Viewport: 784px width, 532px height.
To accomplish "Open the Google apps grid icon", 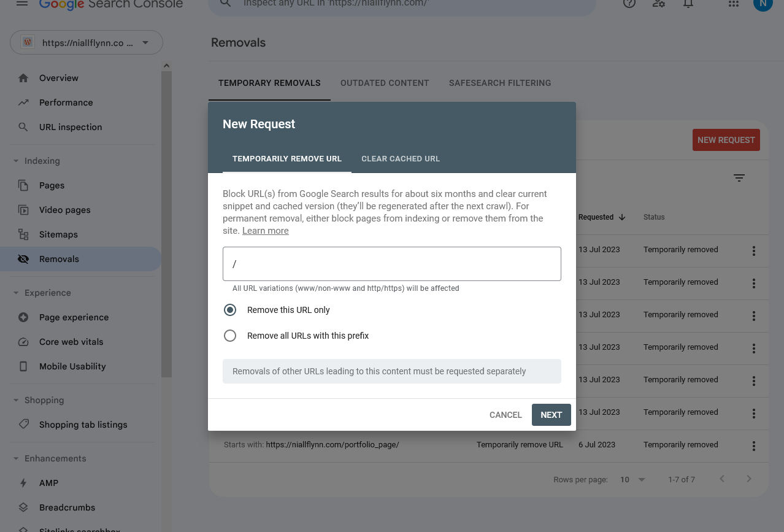I will click(x=733, y=4).
